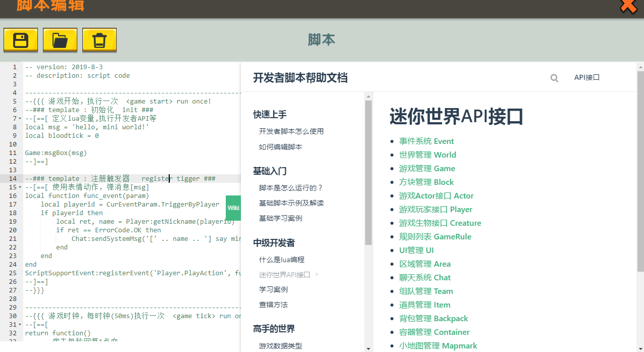Image resolution: width=644 pixels, height=352 pixels.
Task: Delete the script with the trash can icon
Action: tap(100, 40)
